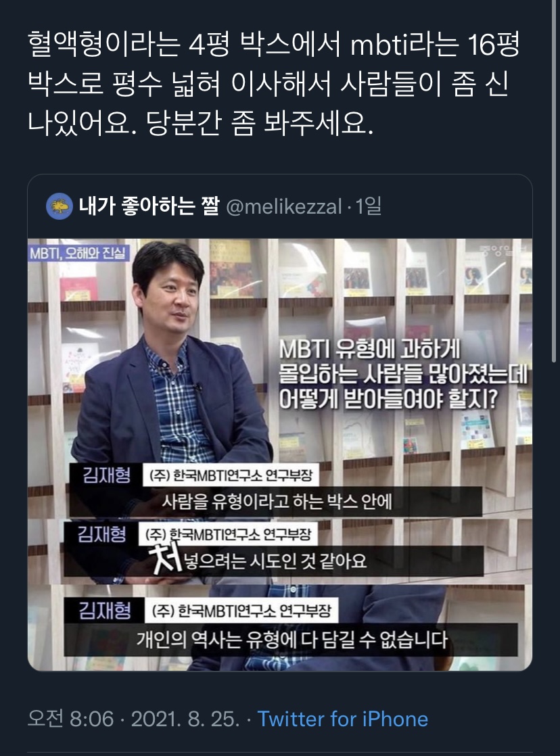Viewport: 560px width, 756px height.
Task: Tap the first 김재형 name tag
Action: [x=106, y=475]
